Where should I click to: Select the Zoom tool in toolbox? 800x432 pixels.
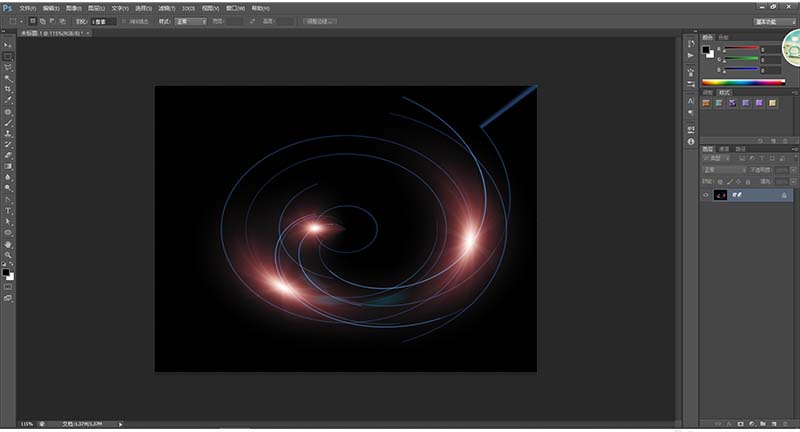click(8, 255)
